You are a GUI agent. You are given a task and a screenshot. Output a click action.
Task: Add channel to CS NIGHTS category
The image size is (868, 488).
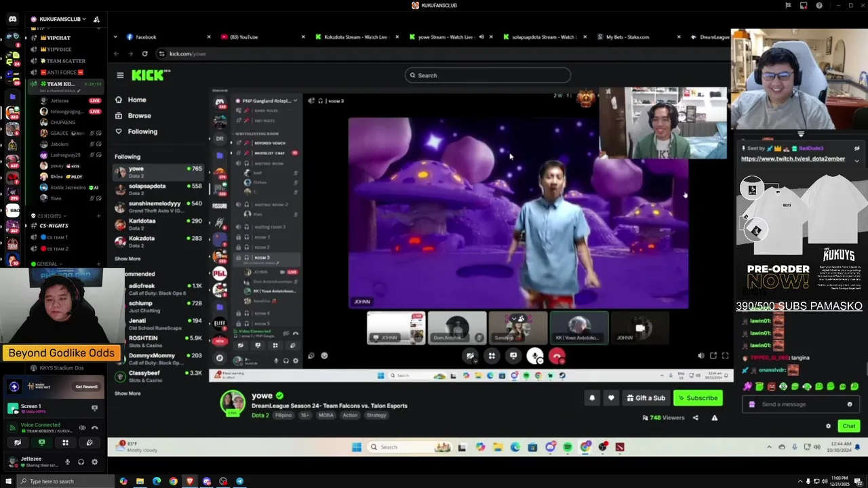98,216
